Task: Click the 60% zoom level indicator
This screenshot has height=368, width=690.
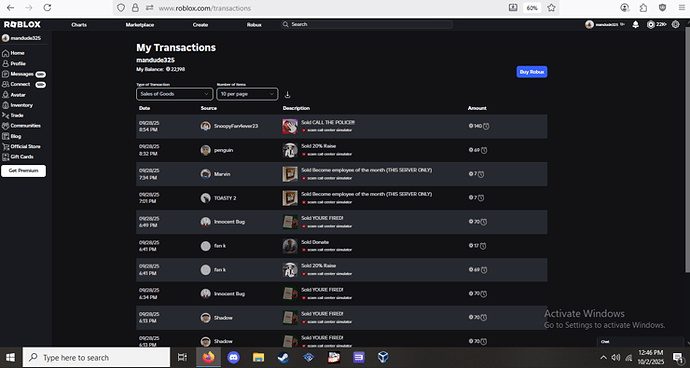Action: pos(532,7)
